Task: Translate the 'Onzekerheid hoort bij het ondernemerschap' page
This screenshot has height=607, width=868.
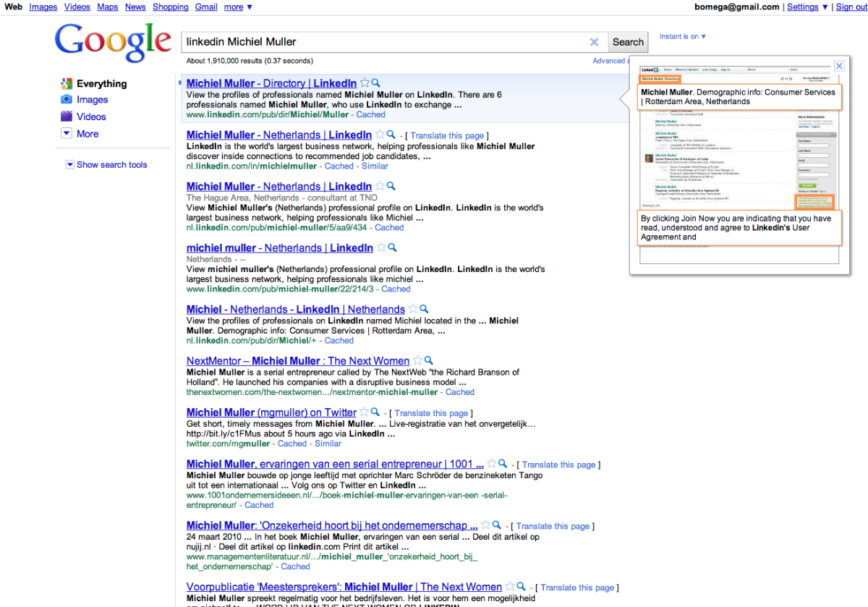Action: [x=553, y=526]
